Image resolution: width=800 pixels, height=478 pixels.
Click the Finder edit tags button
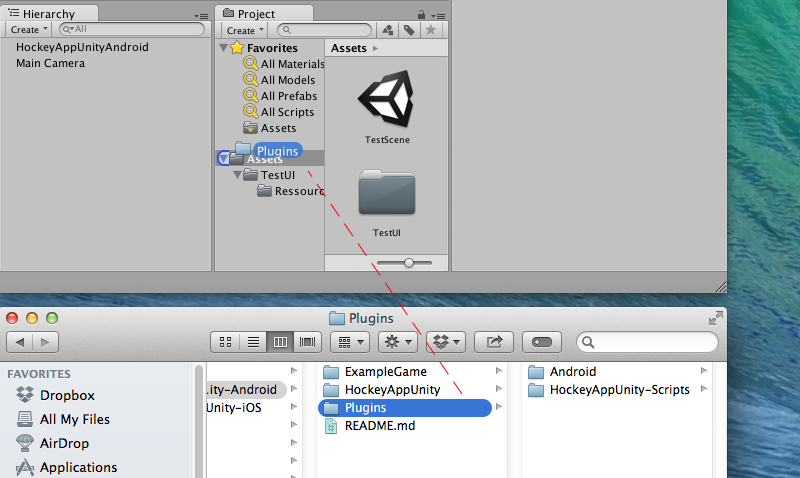click(541, 342)
